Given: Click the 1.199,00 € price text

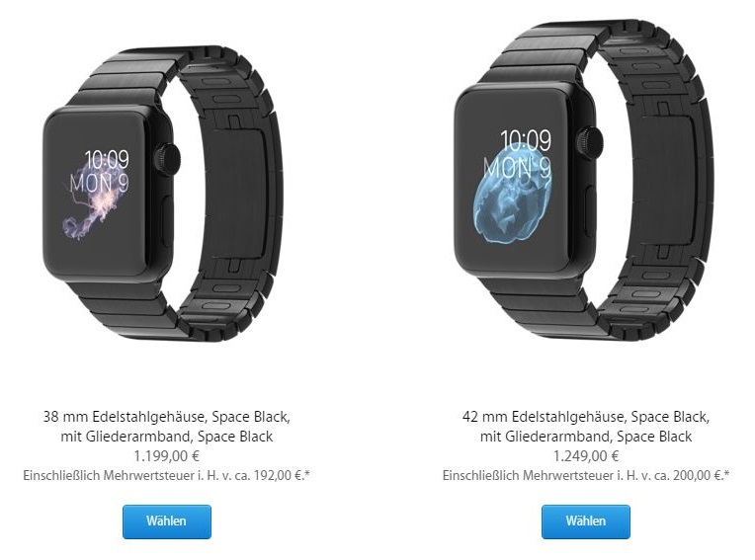Looking at the screenshot, I should click(x=167, y=456).
